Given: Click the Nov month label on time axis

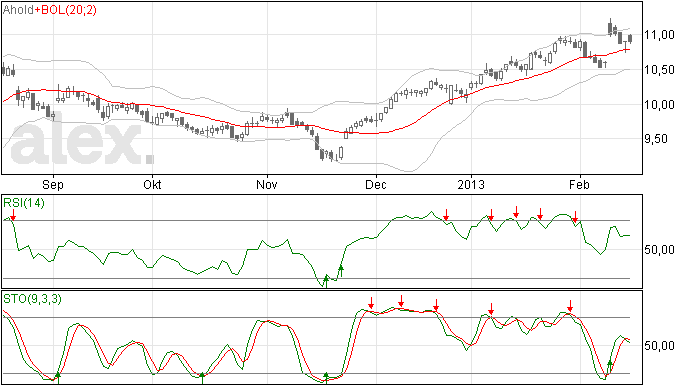Looking at the screenshot, I should point(267,184).
